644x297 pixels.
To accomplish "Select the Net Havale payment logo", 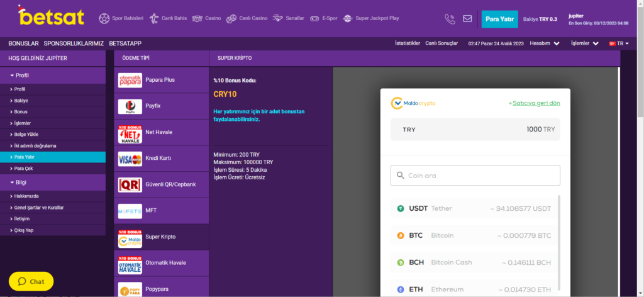I will coord(130,134).
